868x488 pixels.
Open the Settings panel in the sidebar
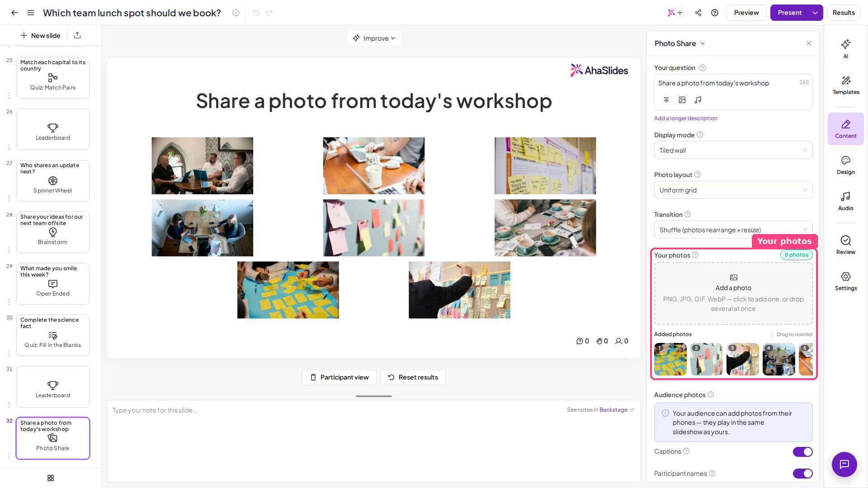[x=845, y=281]
